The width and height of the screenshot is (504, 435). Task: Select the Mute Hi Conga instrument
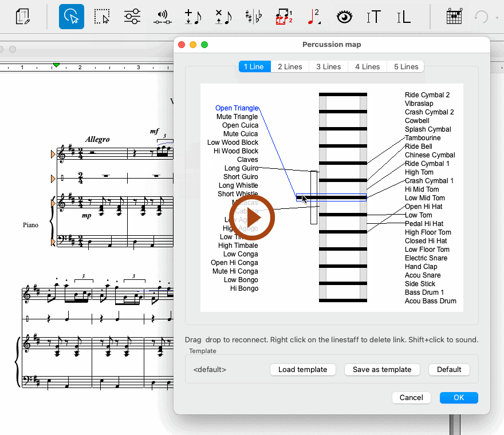tap(235, 271)
